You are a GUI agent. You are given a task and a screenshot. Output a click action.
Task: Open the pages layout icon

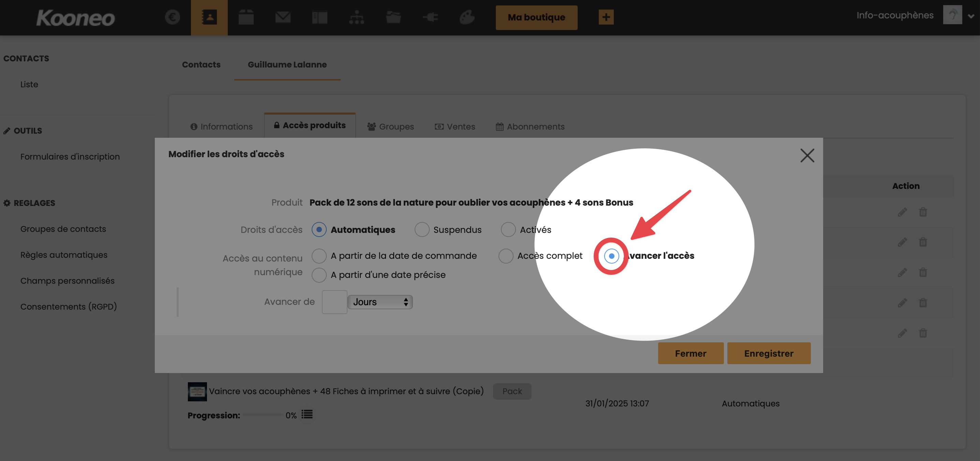point(320,17)
